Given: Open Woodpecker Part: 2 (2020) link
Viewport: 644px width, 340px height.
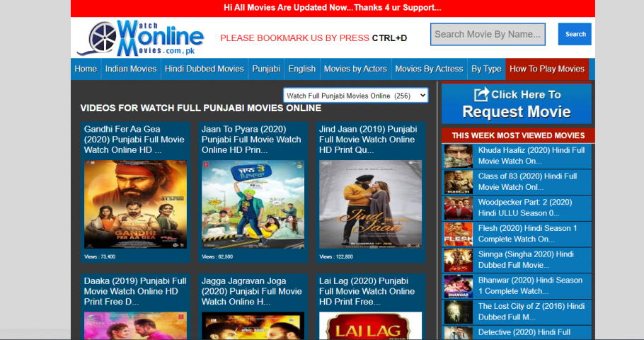Looking at the screenshot, I should pos(525,208).
